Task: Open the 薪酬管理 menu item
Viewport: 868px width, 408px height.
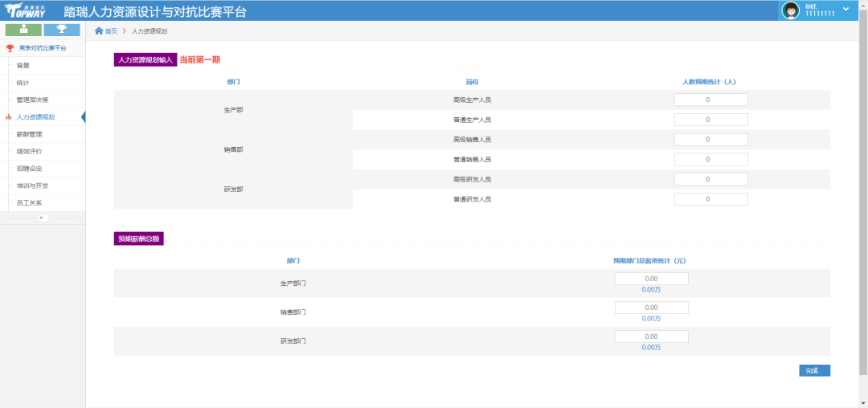Action: click(x=29, y=134)
